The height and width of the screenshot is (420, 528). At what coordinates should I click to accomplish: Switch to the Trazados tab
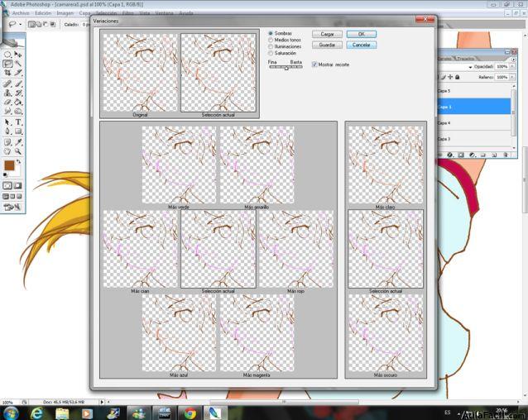tap(465, 59)
